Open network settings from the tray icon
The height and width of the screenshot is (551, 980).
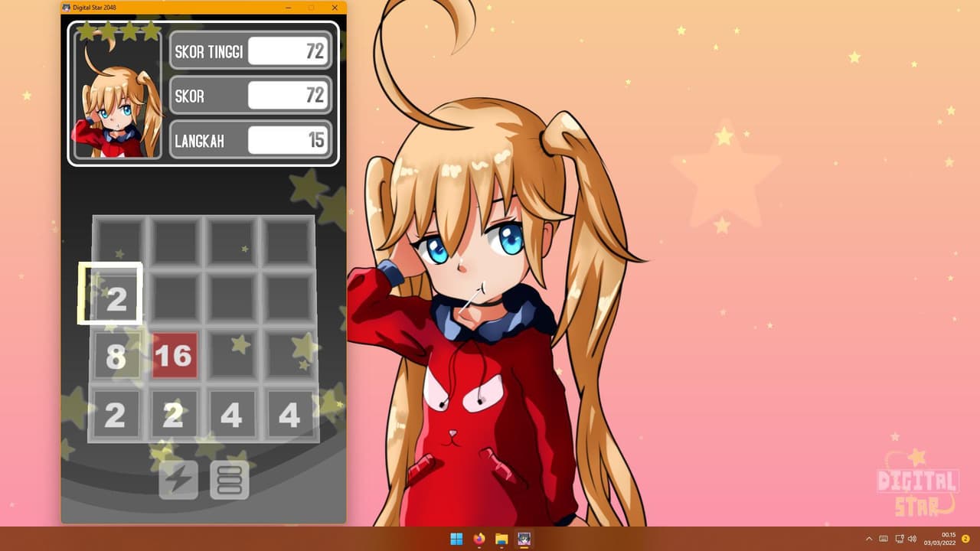900,539
